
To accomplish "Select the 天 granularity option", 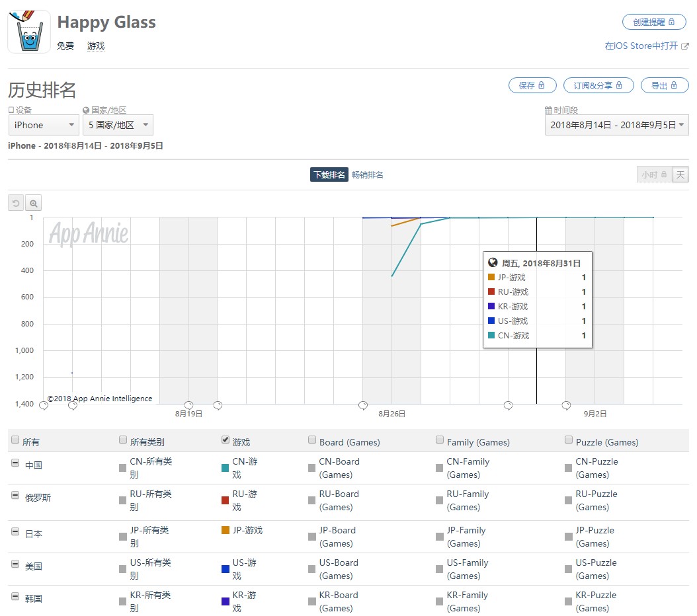I will click(x=680, y=175).
